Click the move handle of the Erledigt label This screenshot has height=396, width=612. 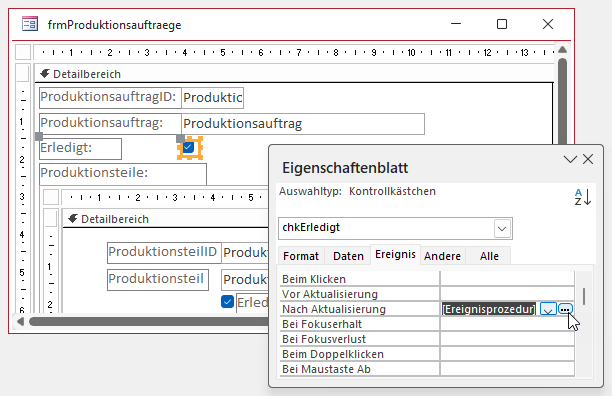coord(39,136)
